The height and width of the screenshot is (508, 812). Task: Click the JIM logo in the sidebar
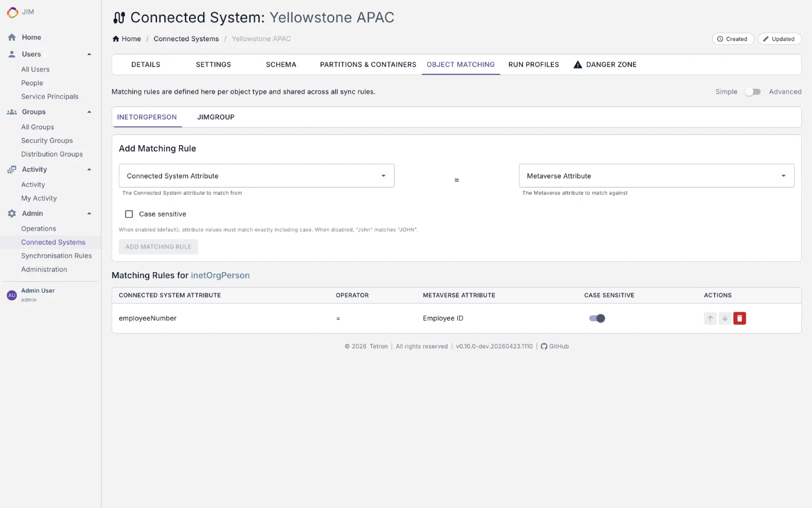point(12,12)
